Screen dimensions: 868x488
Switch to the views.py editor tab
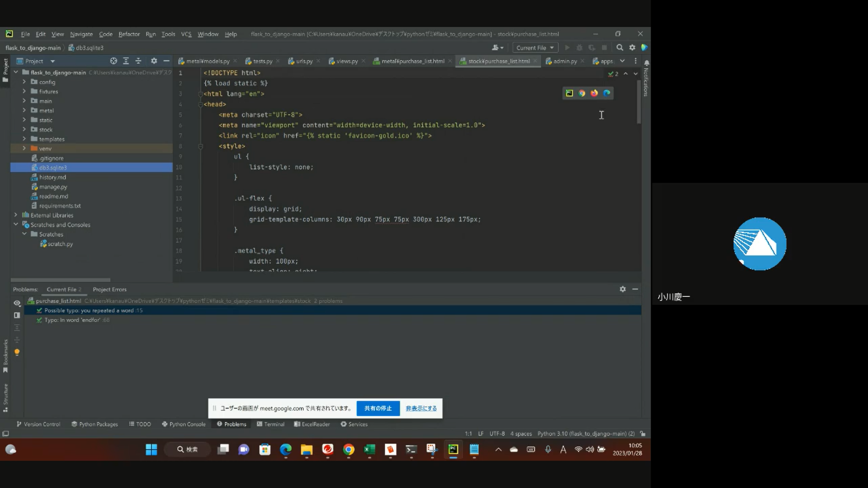pyautogui.click(x=346, y=61)
